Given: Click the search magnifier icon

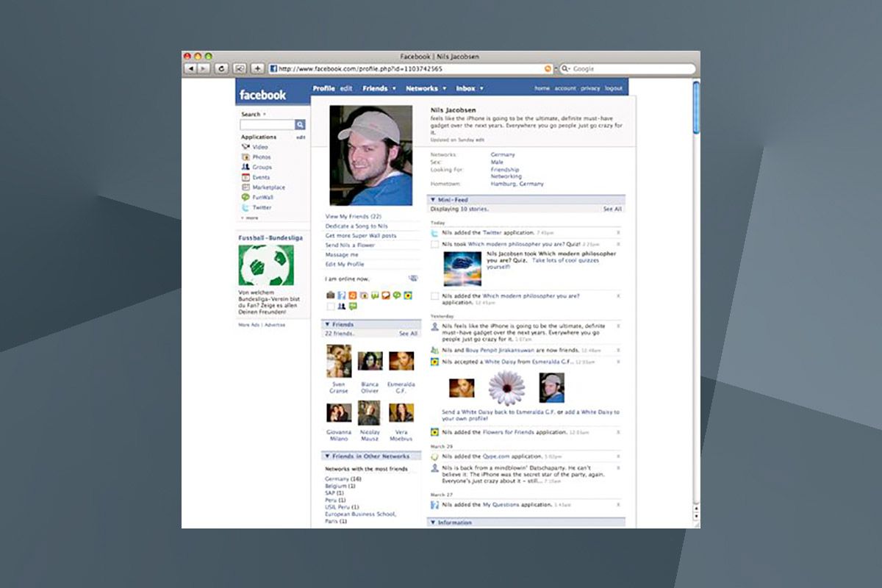Looking at the screenshot, I should 301,124.
